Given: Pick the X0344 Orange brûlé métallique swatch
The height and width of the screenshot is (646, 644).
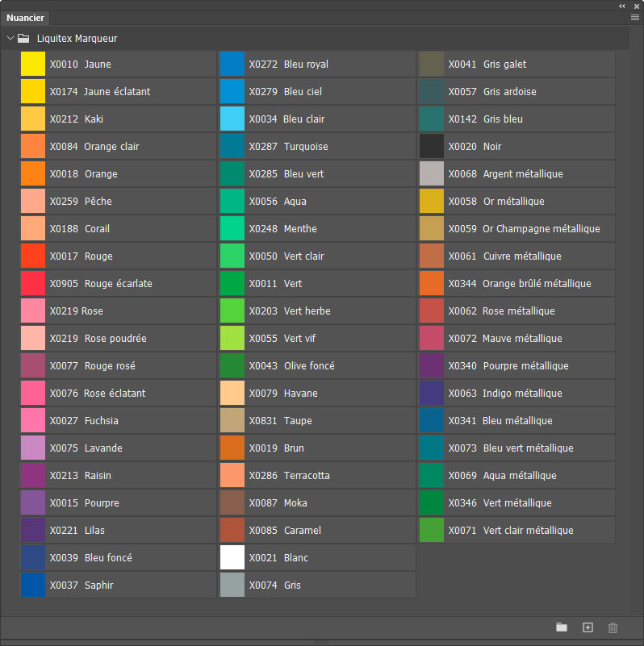Looking at the screenshot, I should (432, 284).
